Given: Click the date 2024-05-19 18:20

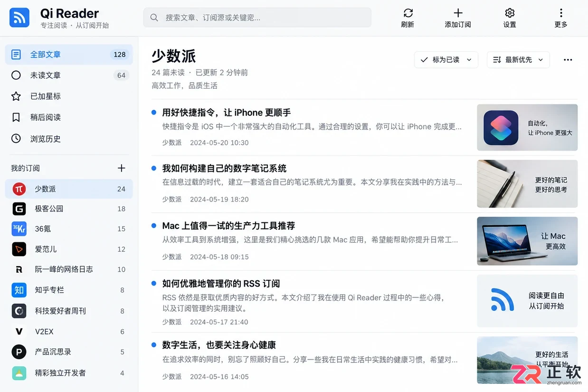Looking at the screenshot, I should click(219, 199).
